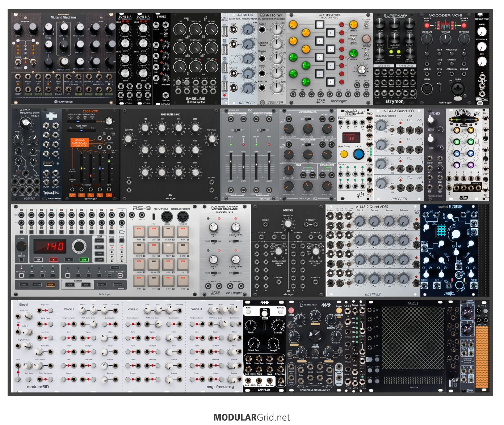Image resolution: width=504 pixels, height=425 pixels.
Task: Hit the RAND pad on the RS-9
Action: (x=183, y=248)
